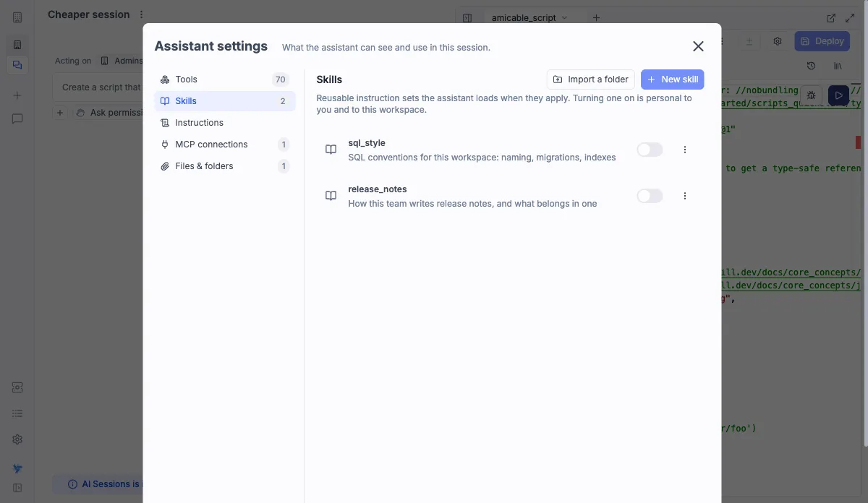Open script settings gear in editor toolbar
868x503 pixels.
pyautogui.click(x=778, y=41)
